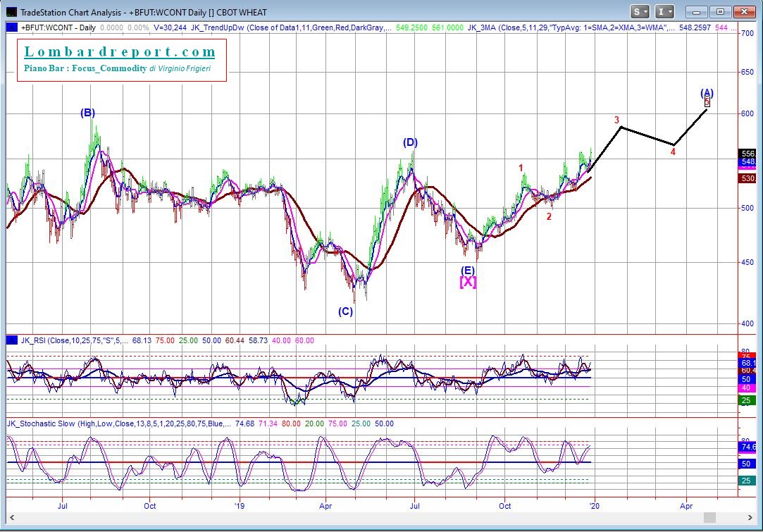Select the red wave 2 label
763x532 pixels.
[549, 216]
